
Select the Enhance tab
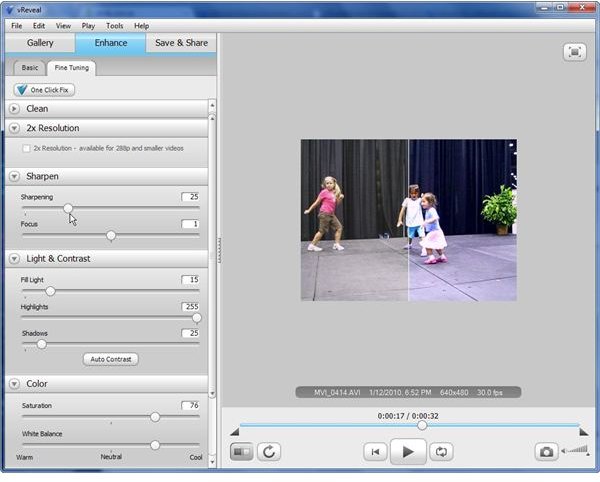pos(111,43)
